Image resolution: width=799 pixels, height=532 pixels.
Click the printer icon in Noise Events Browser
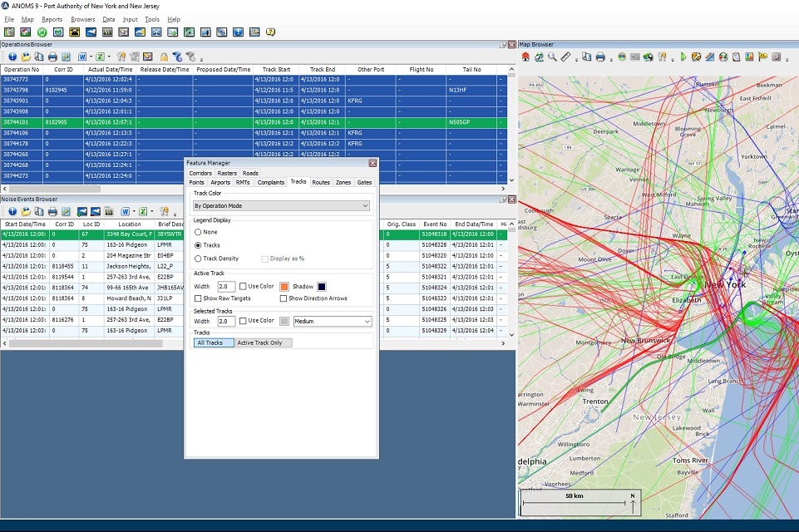pyautogui.click(x=52, y=211)
